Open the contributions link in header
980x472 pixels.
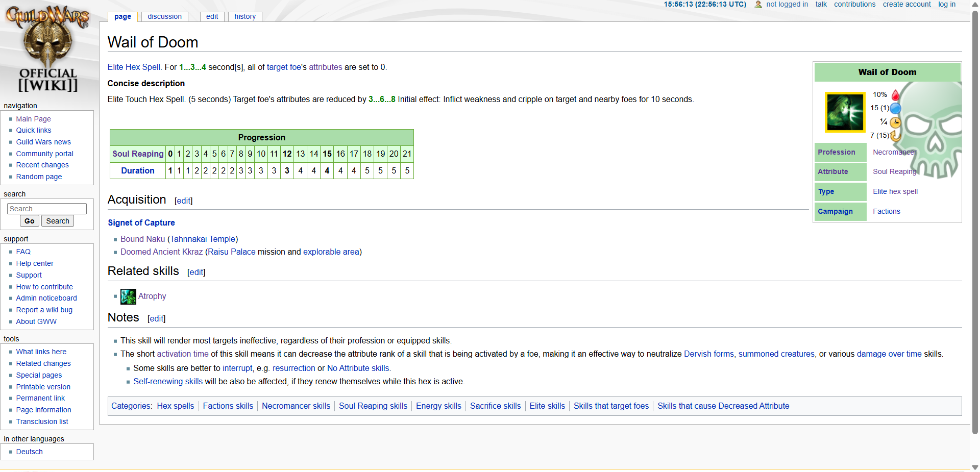(x=854, y=4)
